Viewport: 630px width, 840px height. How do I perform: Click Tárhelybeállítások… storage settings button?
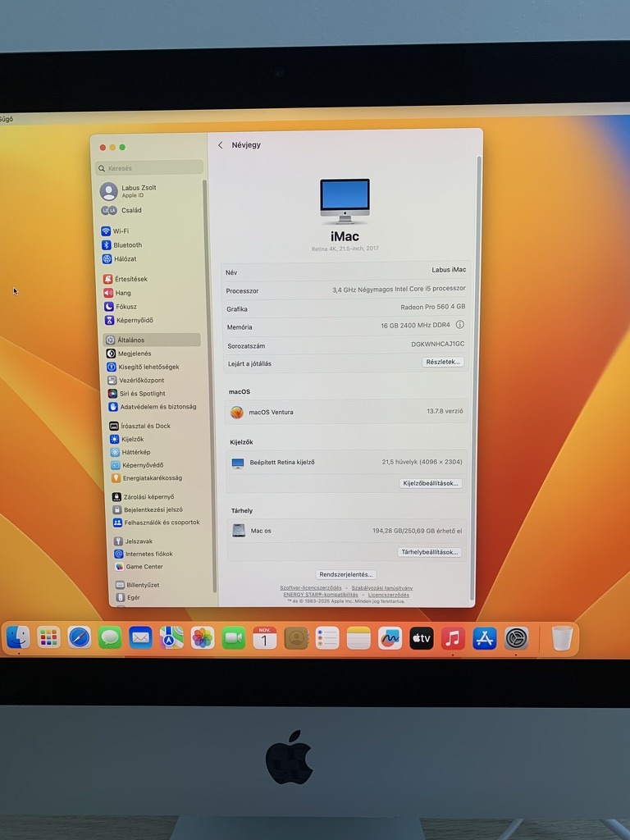coord(430,552)
